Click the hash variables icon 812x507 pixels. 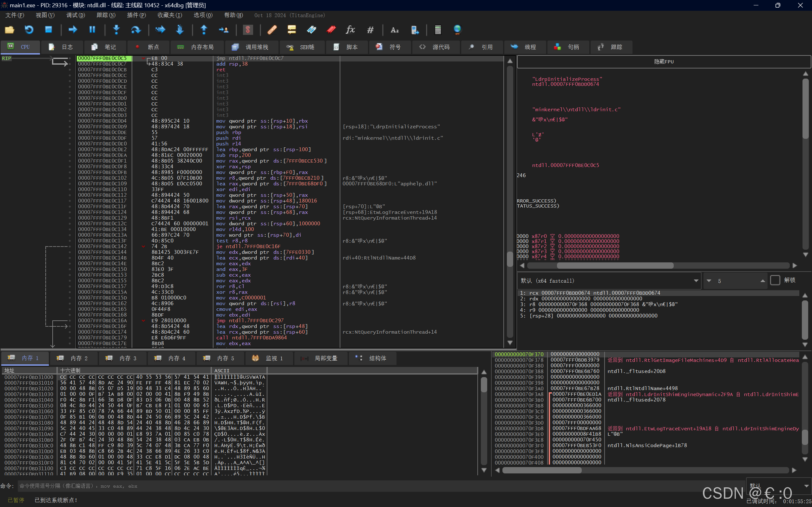pyautogui.click(x=370, y=30)
